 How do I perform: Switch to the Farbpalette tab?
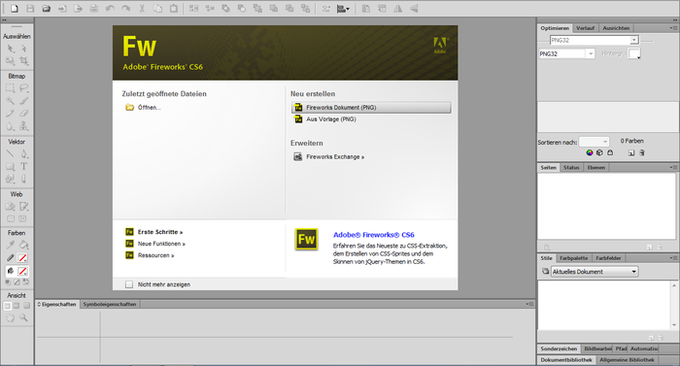573,258
